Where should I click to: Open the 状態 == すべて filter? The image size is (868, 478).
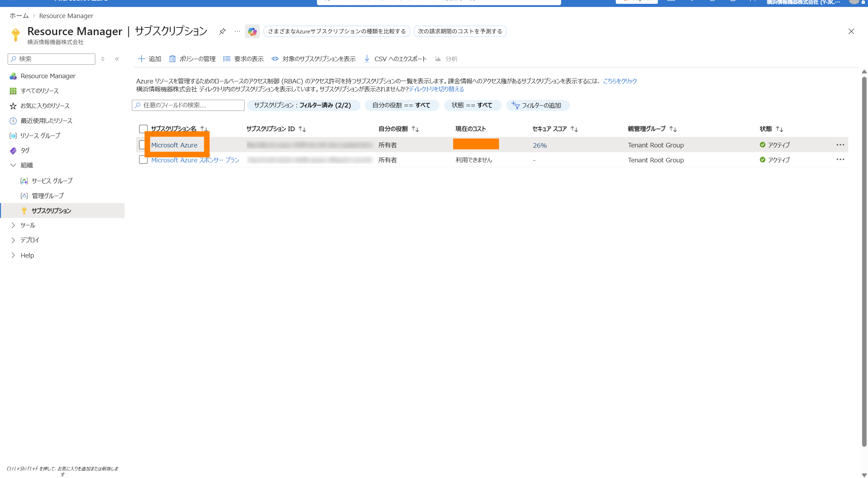[472, 105]
